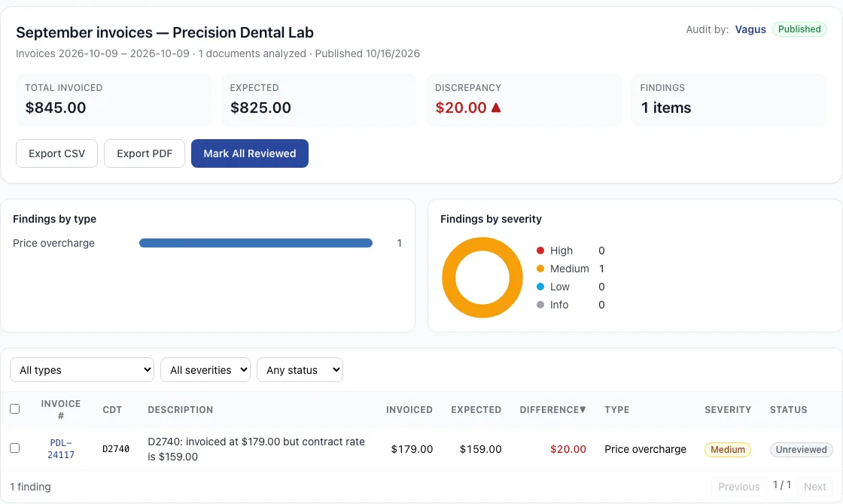843x504 pixels.
Task: Click the Previous page button
Action: (x=738, y=487)
